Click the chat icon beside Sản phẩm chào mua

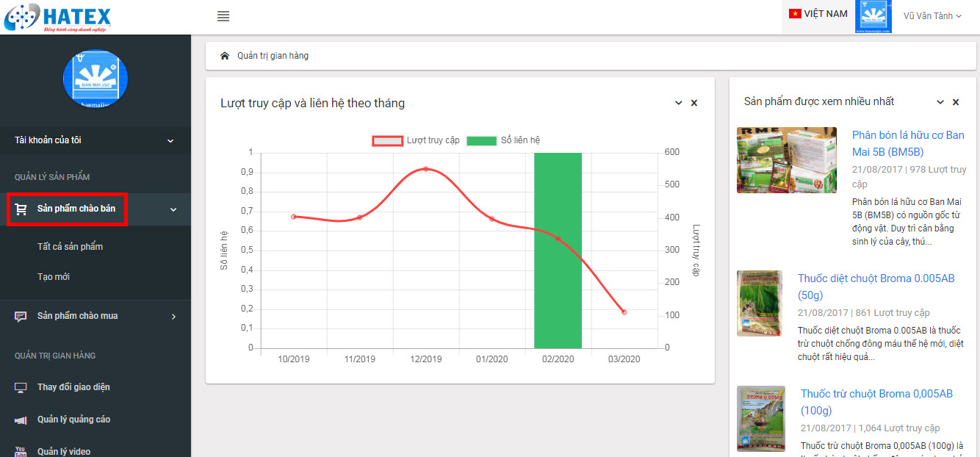click(x=21, y=316)
